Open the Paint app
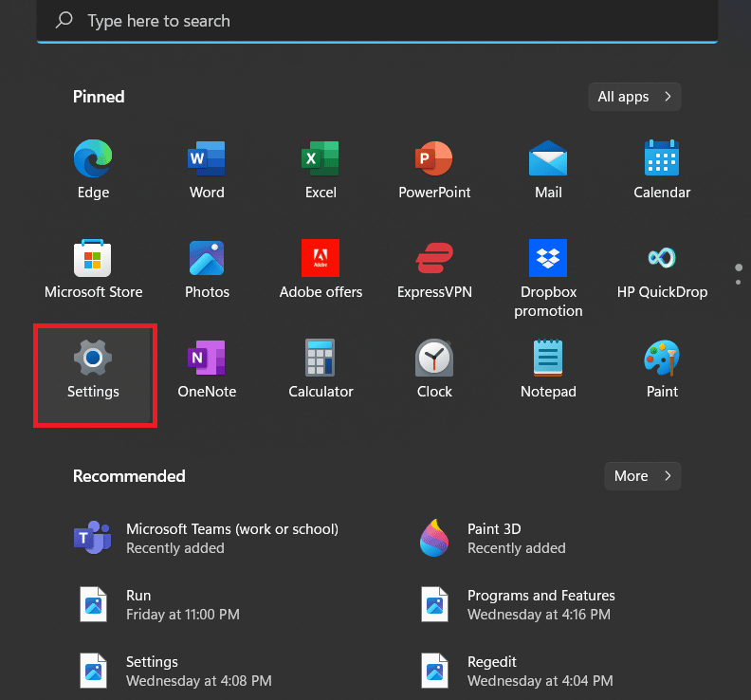Viewport: 751px width, 700px height. (662, 368)
